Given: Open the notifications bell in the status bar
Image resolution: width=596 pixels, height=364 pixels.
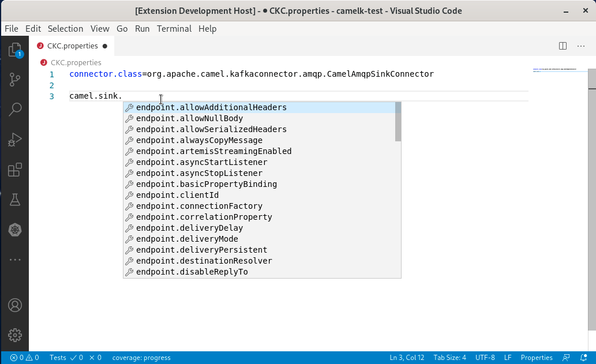Looking at the screenshot, I should pos(584,358).
